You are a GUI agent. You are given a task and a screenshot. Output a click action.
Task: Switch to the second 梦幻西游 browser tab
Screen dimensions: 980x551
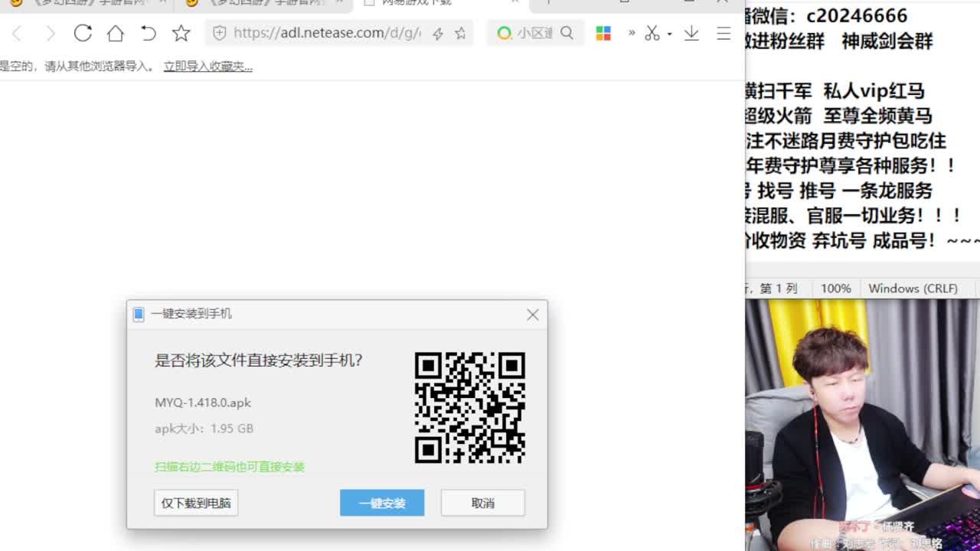click(262, 3)
